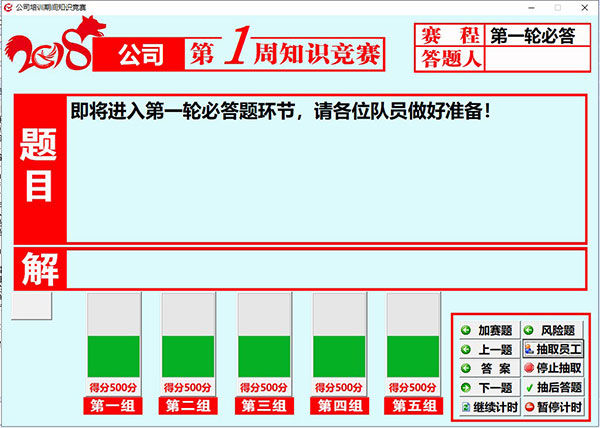This screenshot has height=428, width=600.
Task: Open the 风险题 risk question
Action: tap(553, 330)
